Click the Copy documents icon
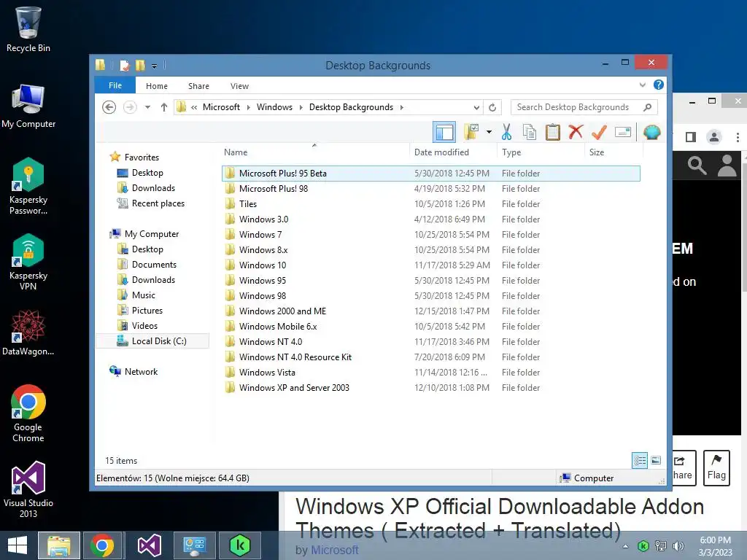Viewport: 747px width, 560px height. coord(530,132)
